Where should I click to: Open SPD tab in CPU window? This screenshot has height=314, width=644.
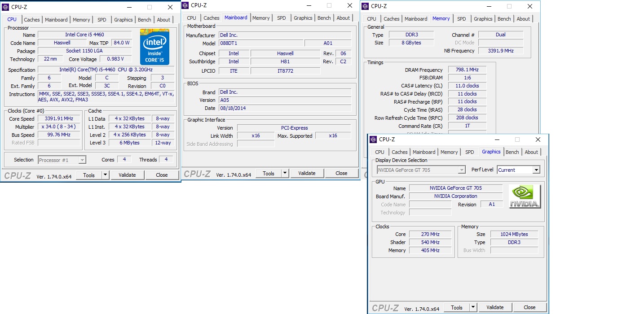[102, 20]
